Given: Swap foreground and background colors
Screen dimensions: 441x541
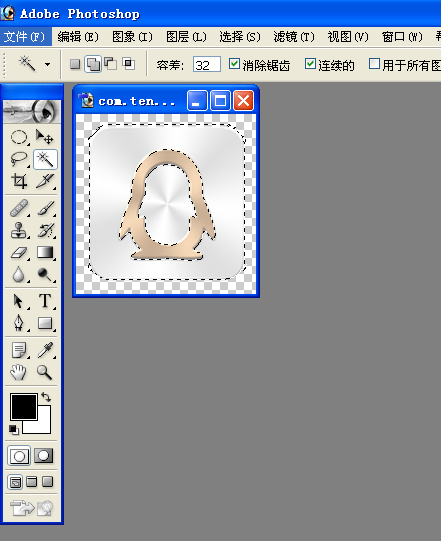Looking at the screenshot, I should tap(46, 397).
